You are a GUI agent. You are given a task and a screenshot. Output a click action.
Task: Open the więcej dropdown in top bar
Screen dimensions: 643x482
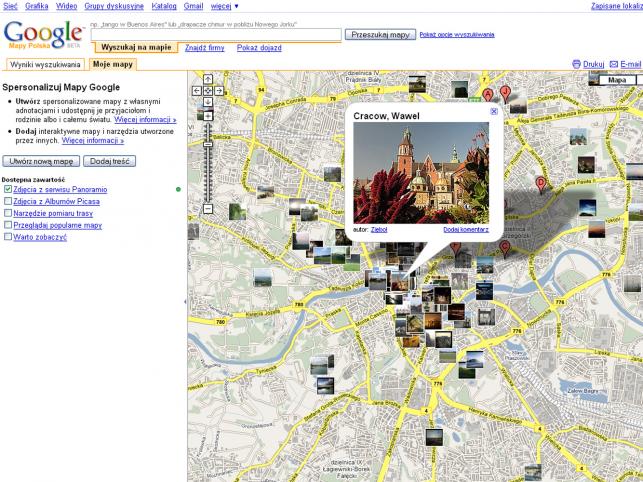click(x=225, y=6)
